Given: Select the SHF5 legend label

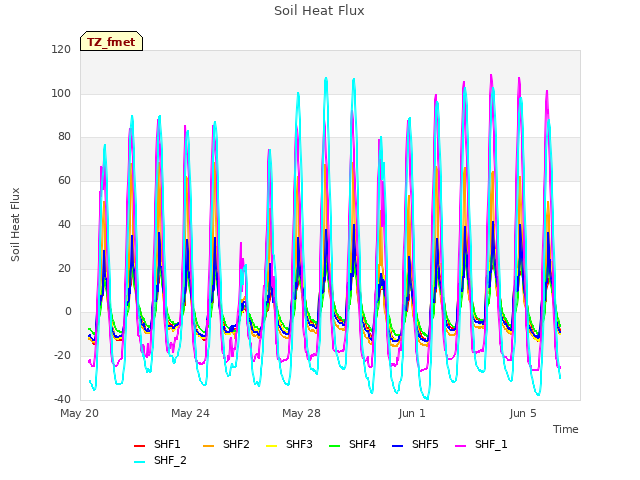Looking at the screenshot, I should coord(425,444).
